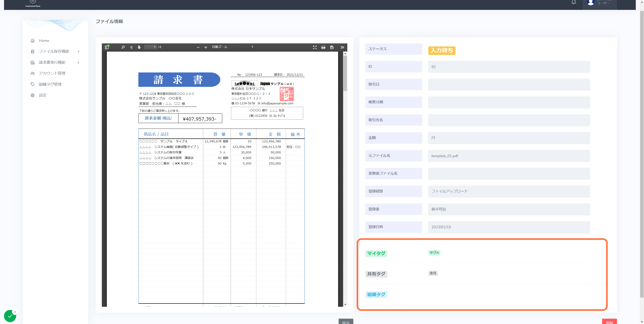Viewport: 644px width, 324px height.
Task: Click the template_01.pdf file name field
Action: point(509,156)
